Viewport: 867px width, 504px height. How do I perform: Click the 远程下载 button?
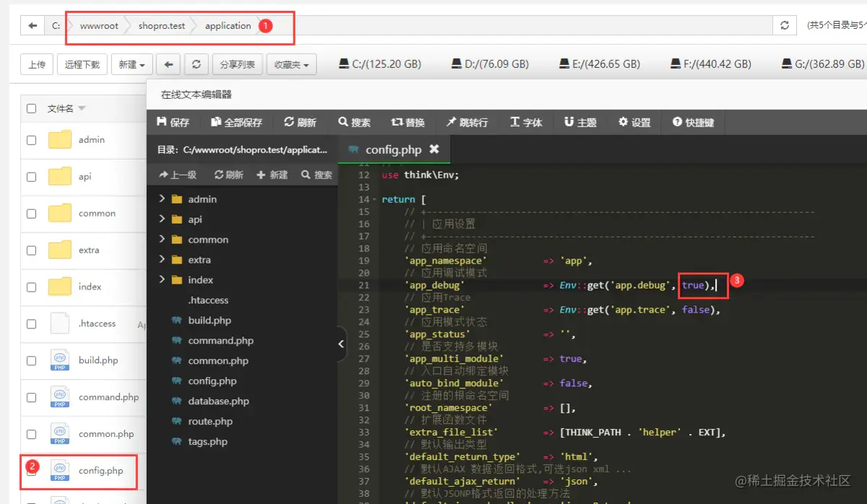point(82,64)
